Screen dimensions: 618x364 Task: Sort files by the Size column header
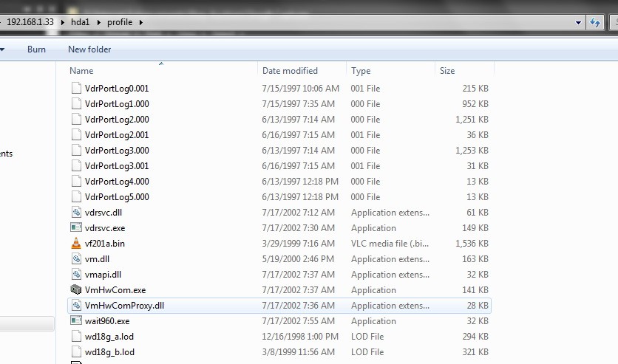pyautogui.click(x=447, y=71)
